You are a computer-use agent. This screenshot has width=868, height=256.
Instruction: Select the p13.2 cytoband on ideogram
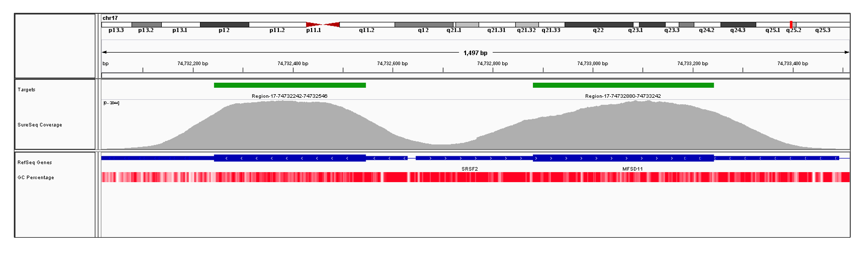tap(146, 24)
